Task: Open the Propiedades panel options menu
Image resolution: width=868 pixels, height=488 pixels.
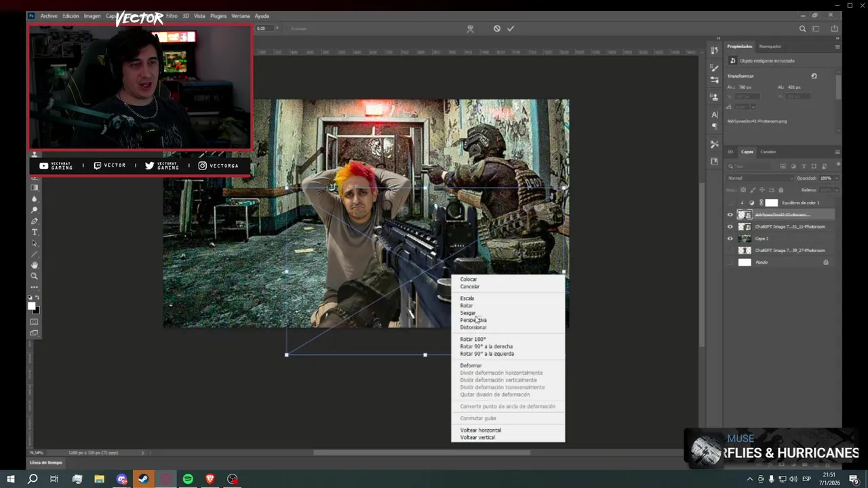Action: 837,47
